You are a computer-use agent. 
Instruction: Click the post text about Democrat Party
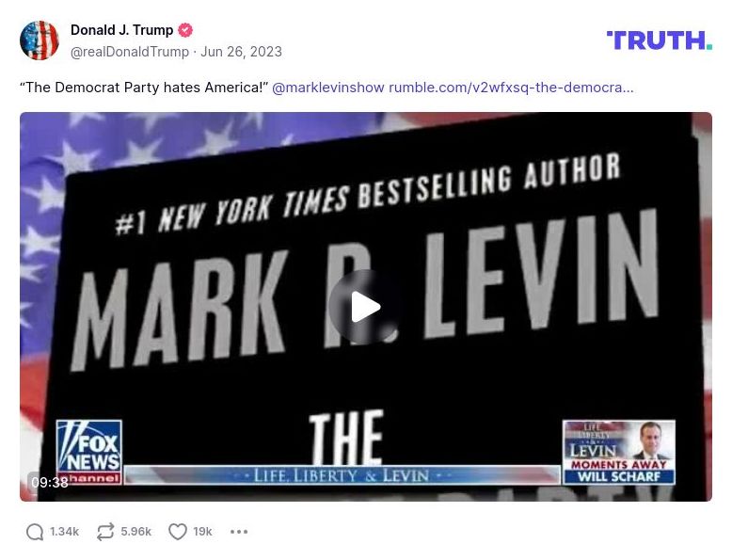pos(144,88)
